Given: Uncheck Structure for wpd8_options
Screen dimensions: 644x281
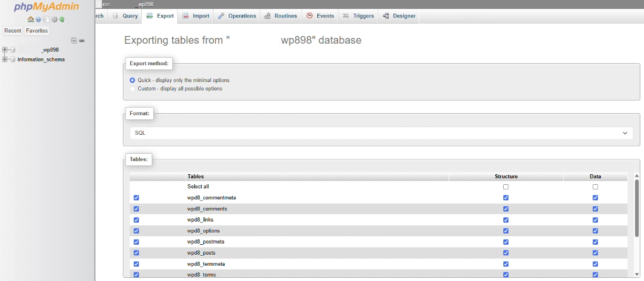Looking at the screenshot, I should point(506,231).
